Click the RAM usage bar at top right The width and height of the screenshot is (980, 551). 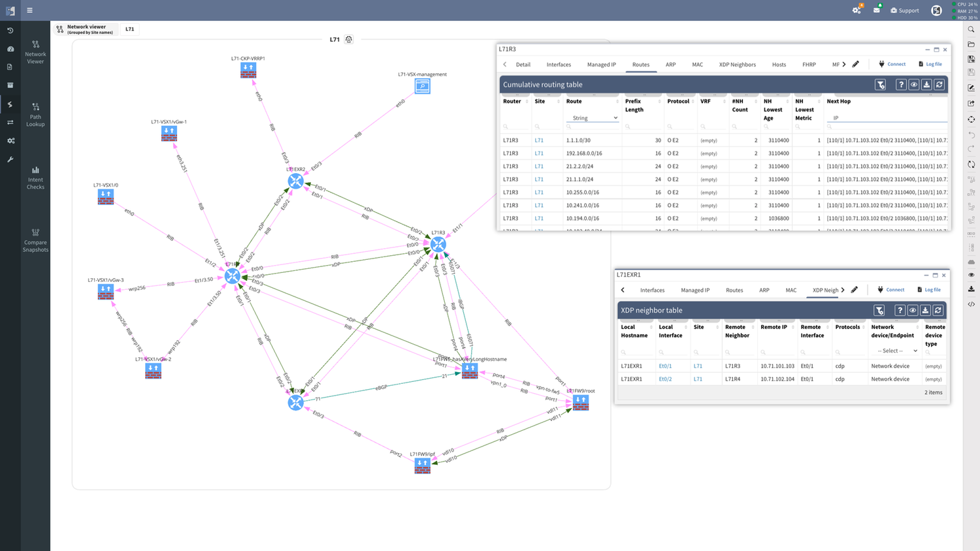[966, 10]
